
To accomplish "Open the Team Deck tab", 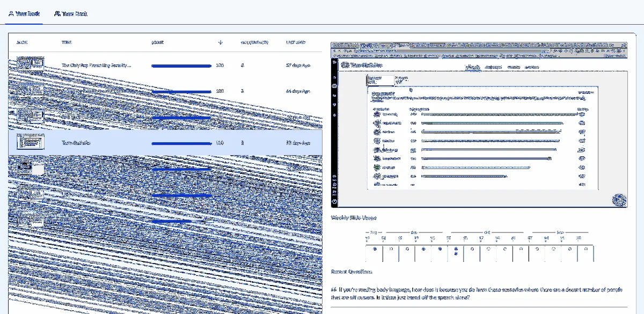I will (71, 13).
